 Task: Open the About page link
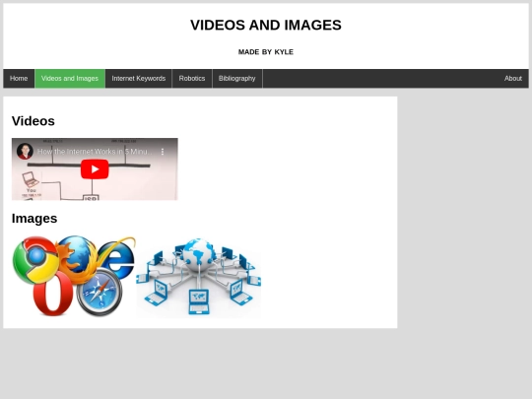click(x=512, y=79)
